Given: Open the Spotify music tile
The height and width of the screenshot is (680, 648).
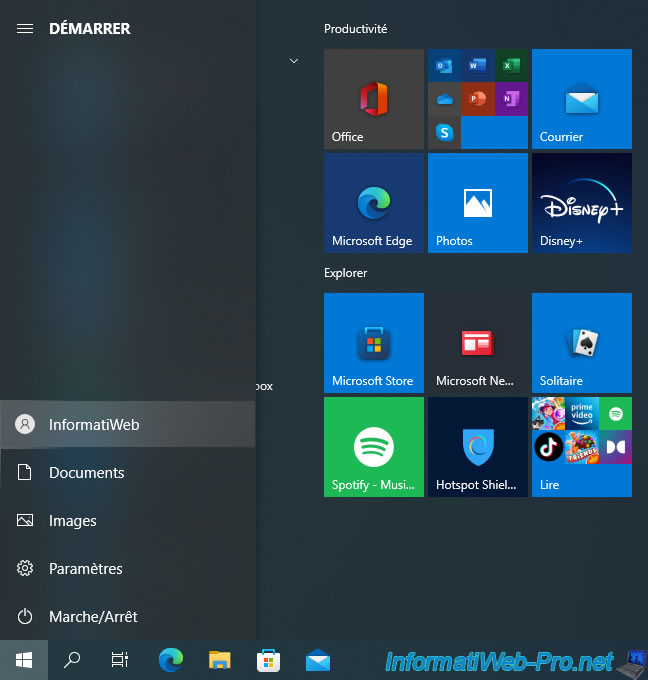Looking at the screenshot, I should [373, 447].
